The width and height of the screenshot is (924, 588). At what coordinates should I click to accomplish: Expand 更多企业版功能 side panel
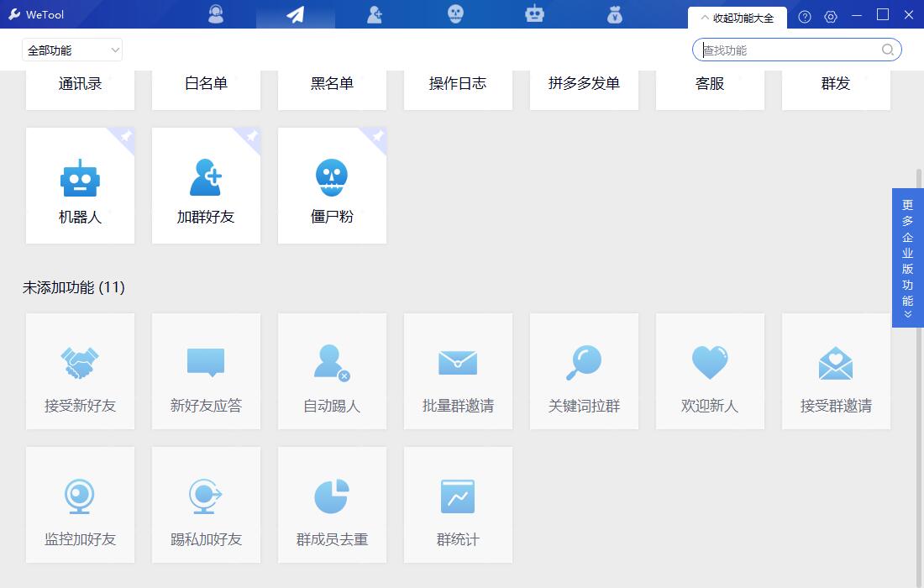coord(907,258)
